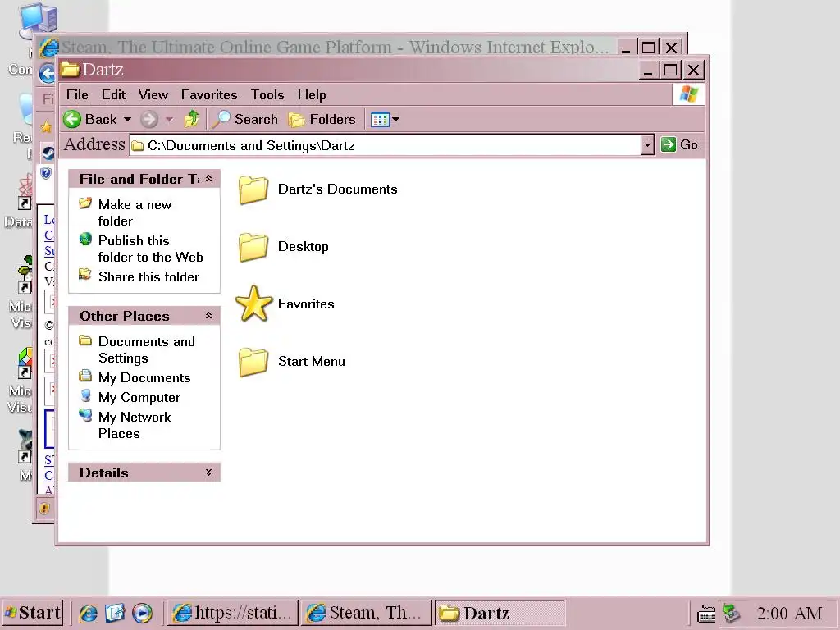The image size is (840, 630).
Task: Click Show Desktop Quick Launch icon
Action: 115,613
